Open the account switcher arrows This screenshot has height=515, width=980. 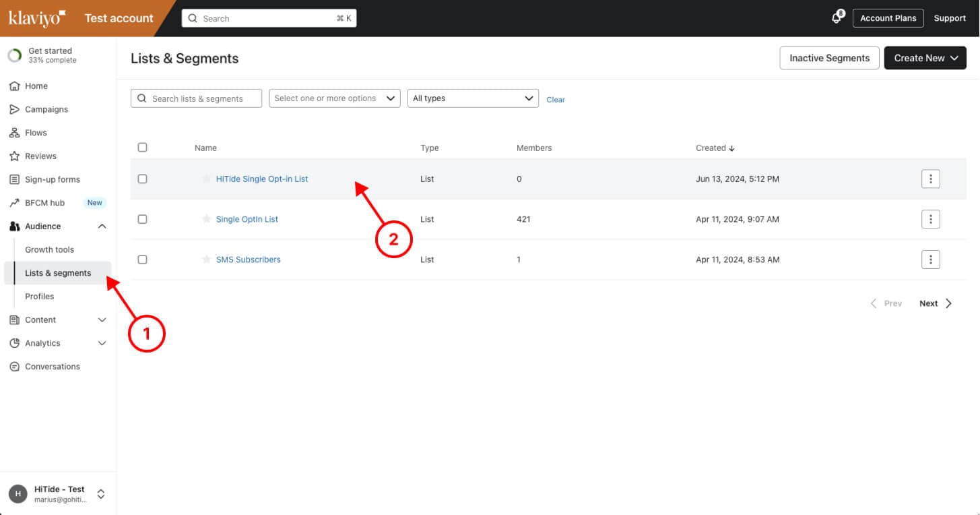(101, 494)
